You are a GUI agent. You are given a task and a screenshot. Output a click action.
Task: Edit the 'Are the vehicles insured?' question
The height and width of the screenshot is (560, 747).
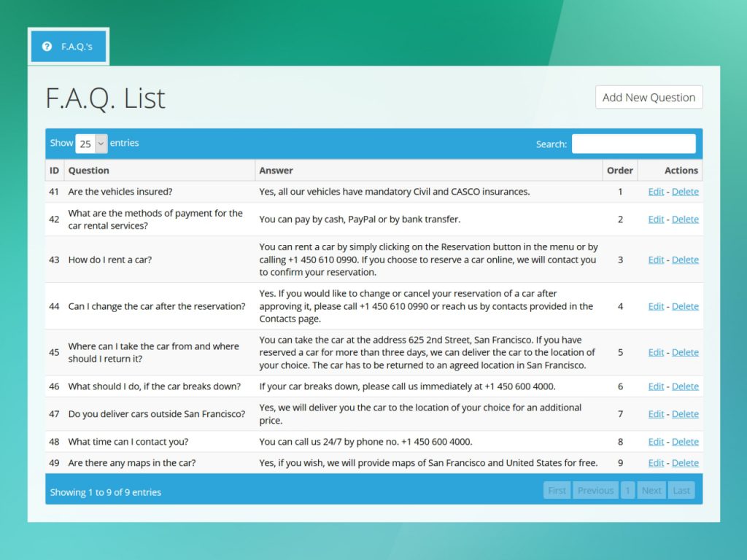(656, 192)
